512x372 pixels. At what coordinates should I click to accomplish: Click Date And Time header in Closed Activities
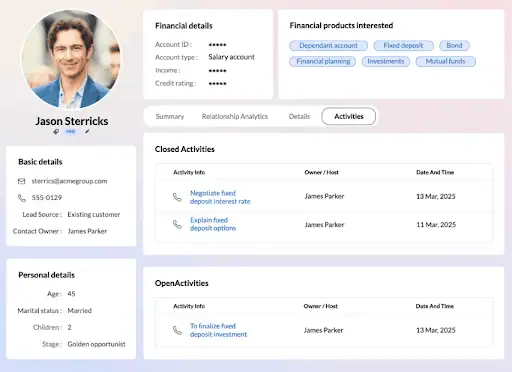pos(435,172)
